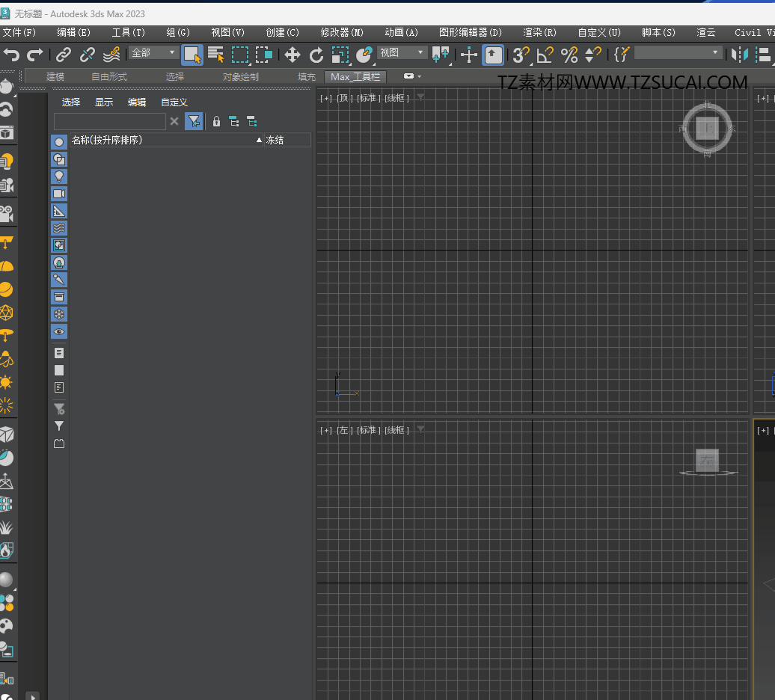Toggle display of cameras in scene explorer
Viewport: 775px width, 700px height.
59,194
